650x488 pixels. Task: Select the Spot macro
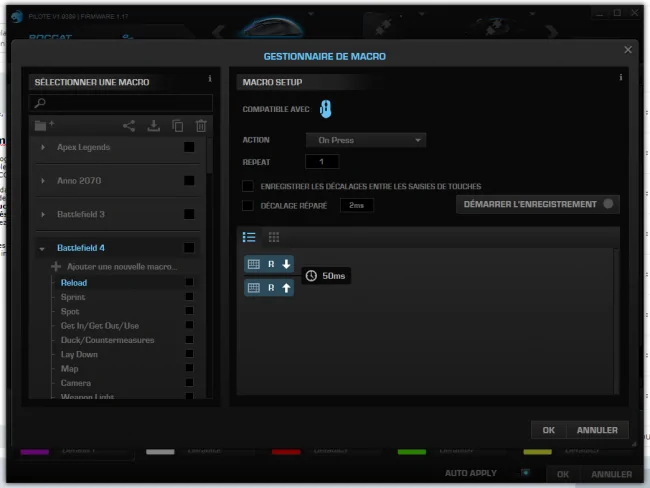point(70,311)
